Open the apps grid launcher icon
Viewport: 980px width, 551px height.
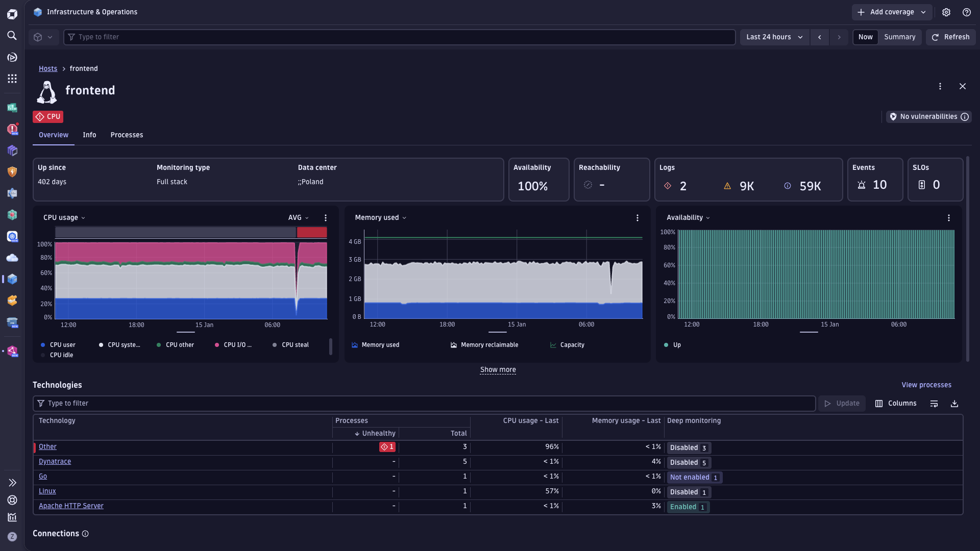pyautogui.click(x=12, y=79)
